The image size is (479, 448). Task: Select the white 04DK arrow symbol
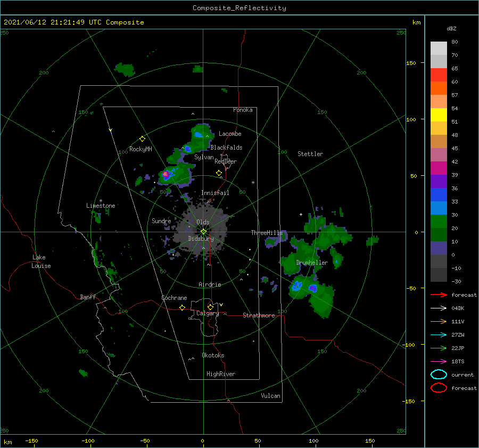tap(439, 308)
